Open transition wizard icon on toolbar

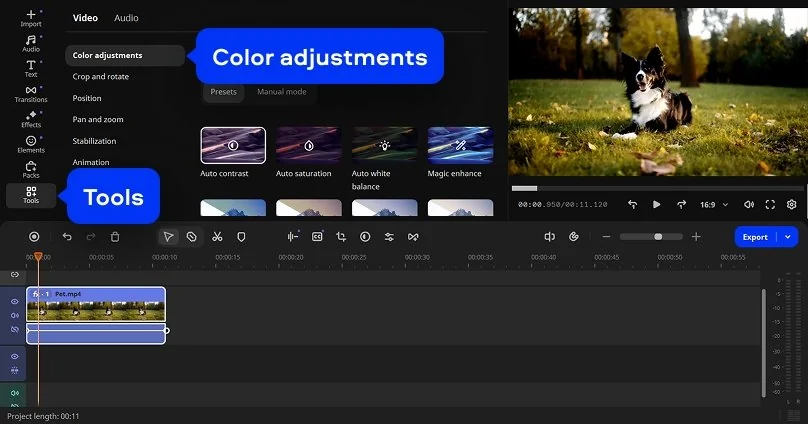click(413, 236)
